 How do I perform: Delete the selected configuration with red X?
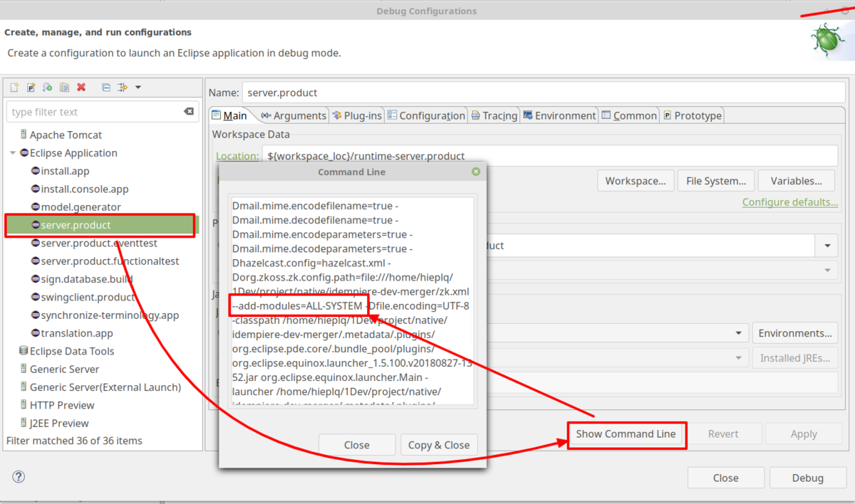81,88
